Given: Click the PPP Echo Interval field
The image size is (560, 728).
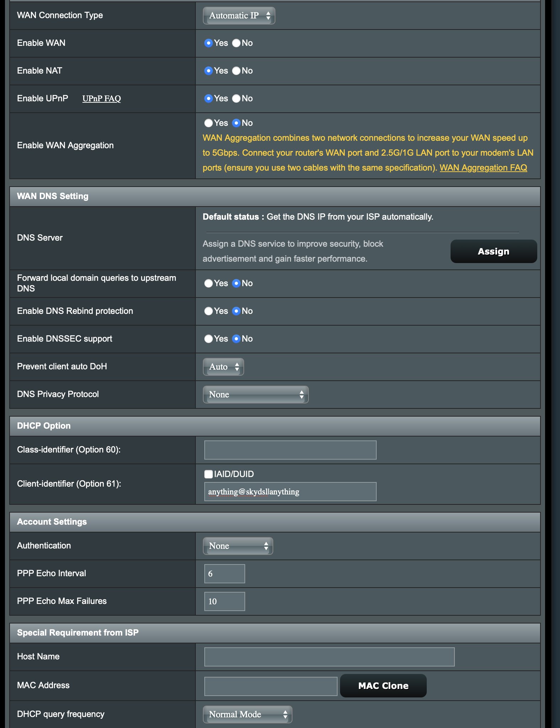Looking at the screenshot, I should [x=224, y=574].
